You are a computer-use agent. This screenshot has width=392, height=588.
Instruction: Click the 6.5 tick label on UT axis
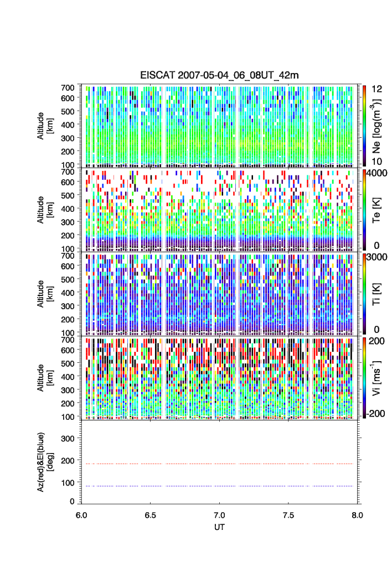point(150,514)
